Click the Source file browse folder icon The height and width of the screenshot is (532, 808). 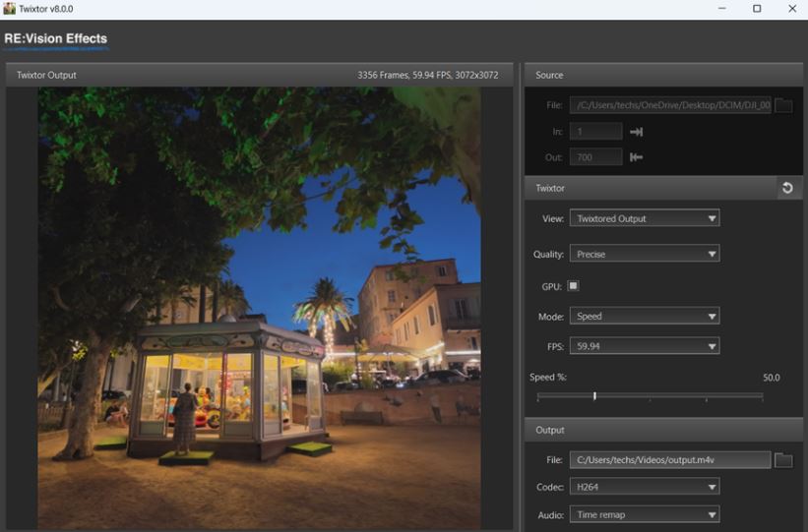pyautogui.click(x=782, y=105)
